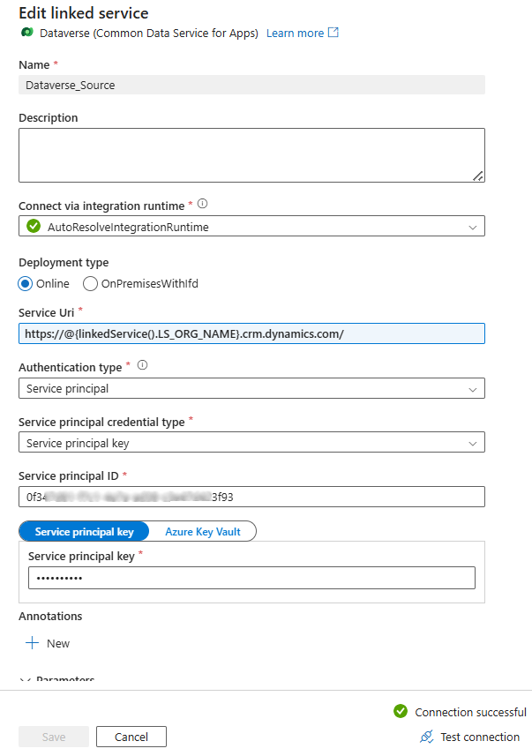
Task: Click the Connection successful checkmark icon
Action: pos(401,712)
